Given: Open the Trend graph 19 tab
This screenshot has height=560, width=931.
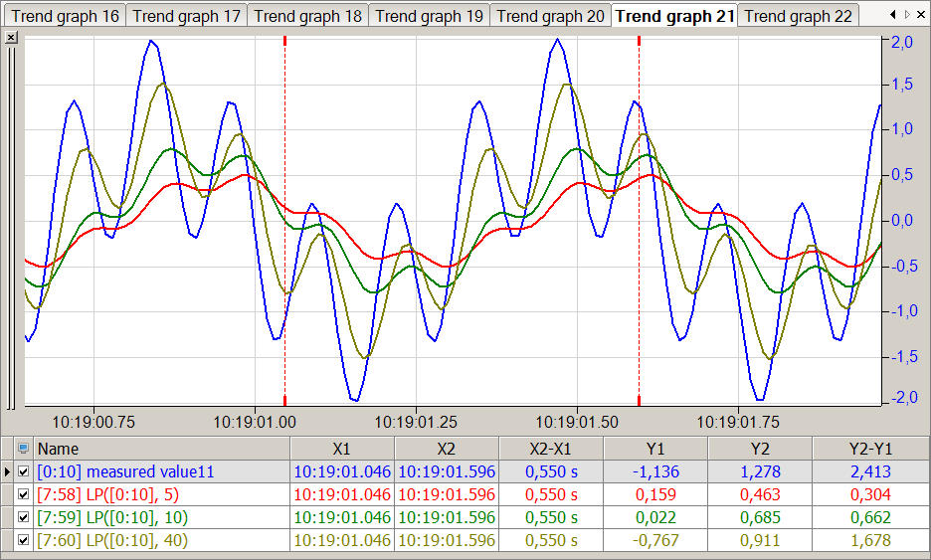Looking at the screenshot, I should (429, 16).
